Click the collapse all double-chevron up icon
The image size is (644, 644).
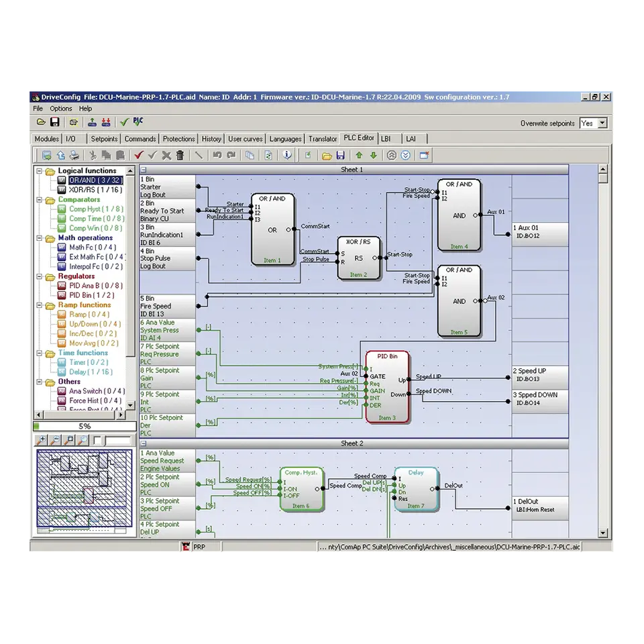coord(391,155)
